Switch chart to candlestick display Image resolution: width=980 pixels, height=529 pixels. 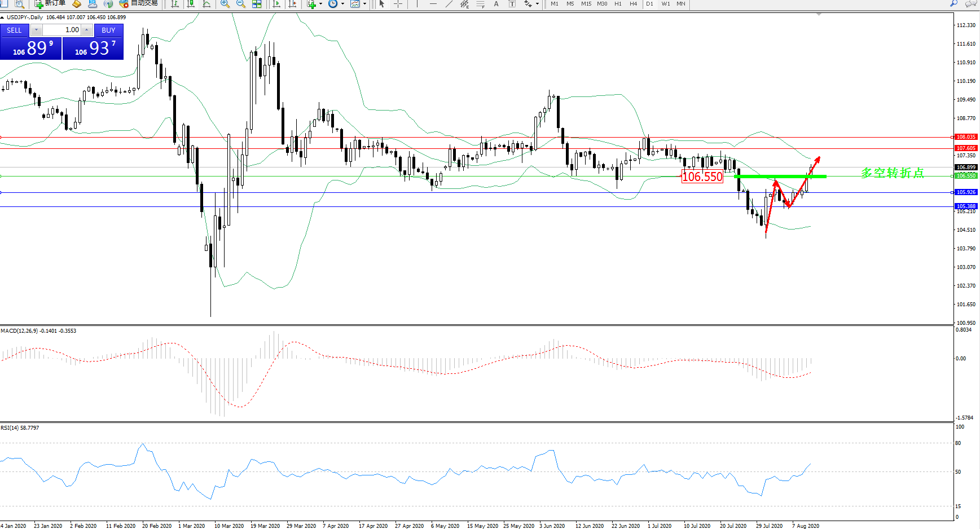[x=191, y=4]
